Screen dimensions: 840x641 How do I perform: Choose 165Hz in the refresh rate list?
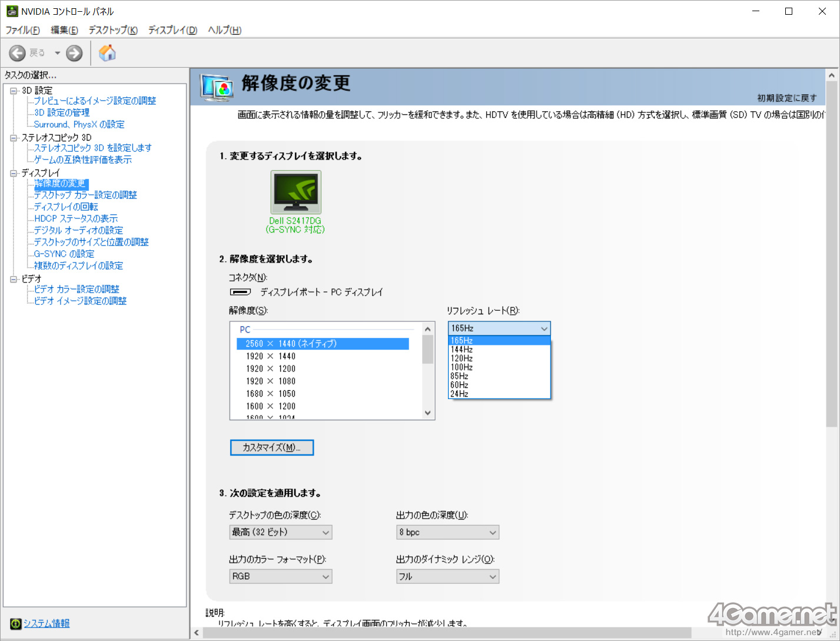tap(499, 340)
